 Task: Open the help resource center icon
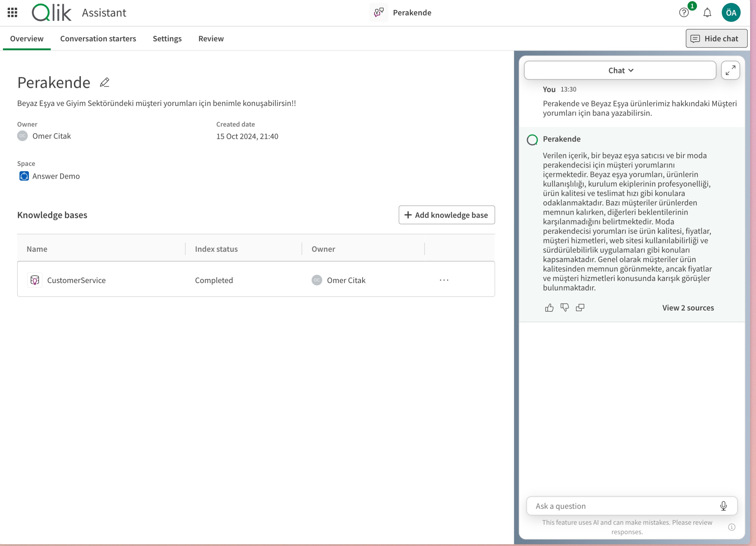pyautogui.click(x=684, y=13)
